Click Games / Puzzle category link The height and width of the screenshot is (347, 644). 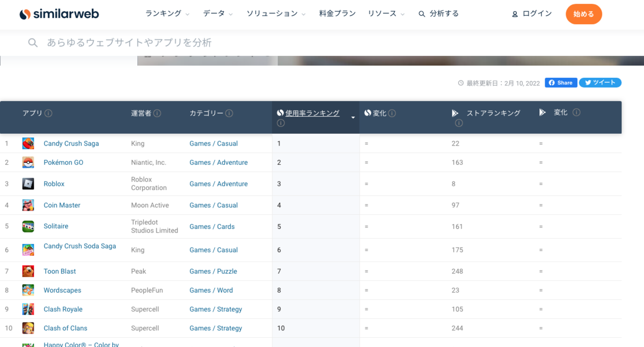[x=213, y=271]
